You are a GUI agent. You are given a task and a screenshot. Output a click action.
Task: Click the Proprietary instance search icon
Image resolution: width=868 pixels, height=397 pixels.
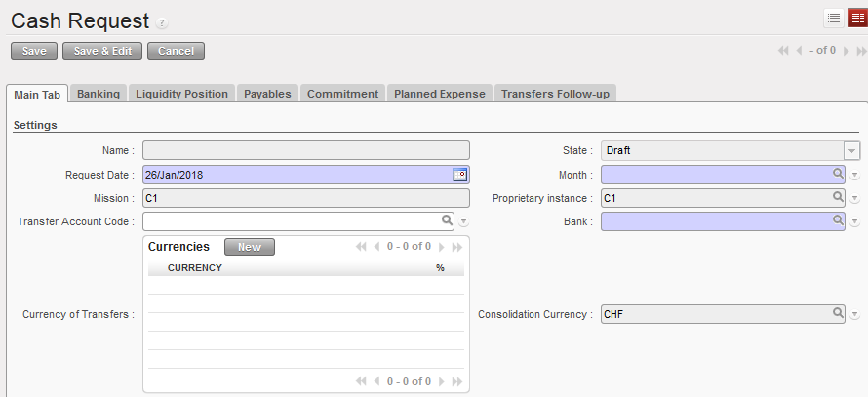(838, 198)
